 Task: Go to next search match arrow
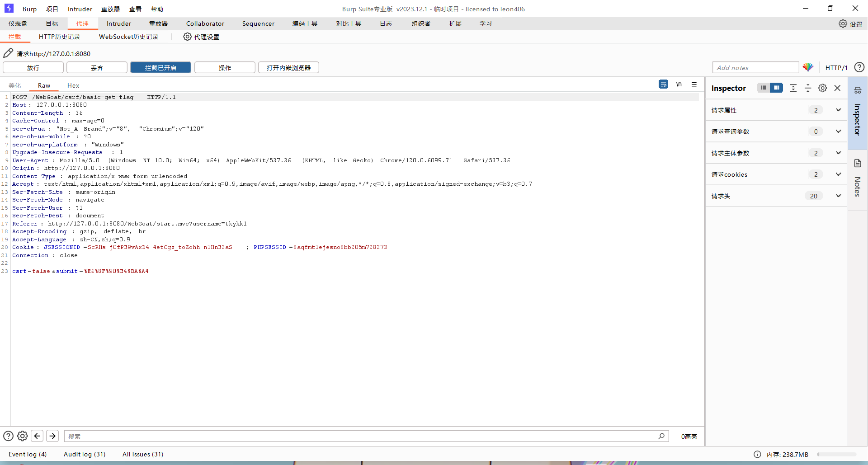click(x=52, y=436)
